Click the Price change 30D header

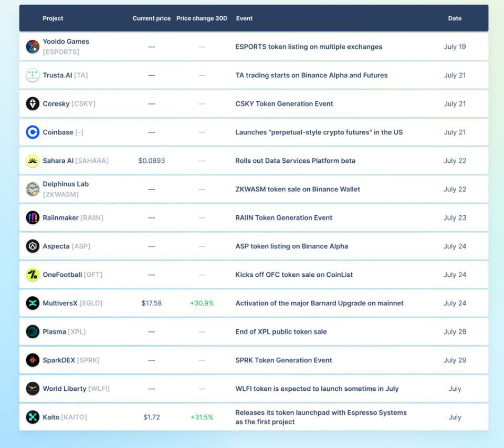click(202, 18)
